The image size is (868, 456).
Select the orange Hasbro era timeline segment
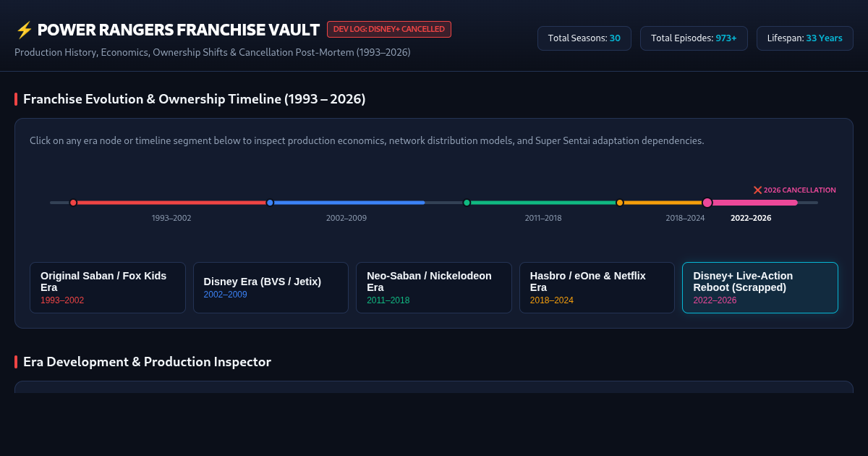(x=663, y=203)
